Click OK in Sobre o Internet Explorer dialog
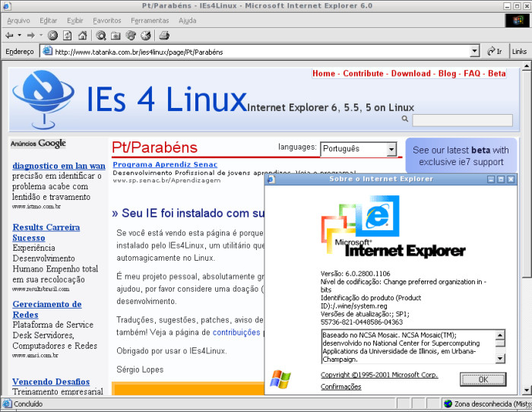Viewport: 532px width, 412px height. point(483,379)
